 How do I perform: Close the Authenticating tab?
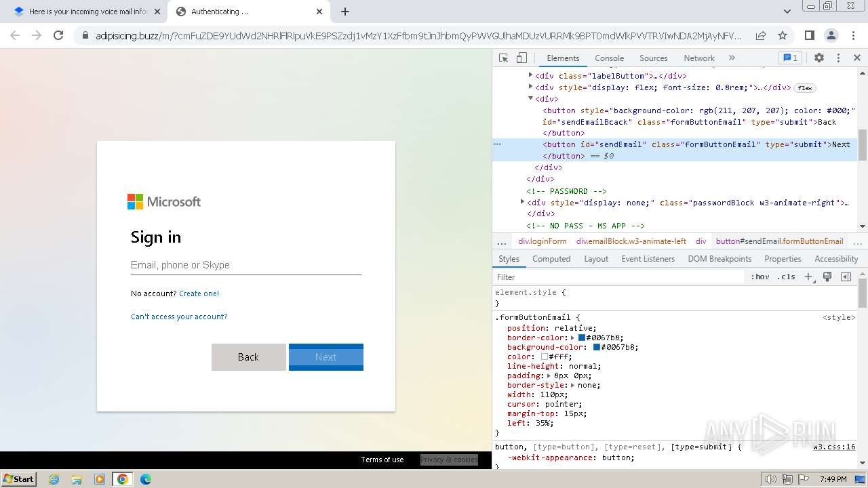point(319,12)
